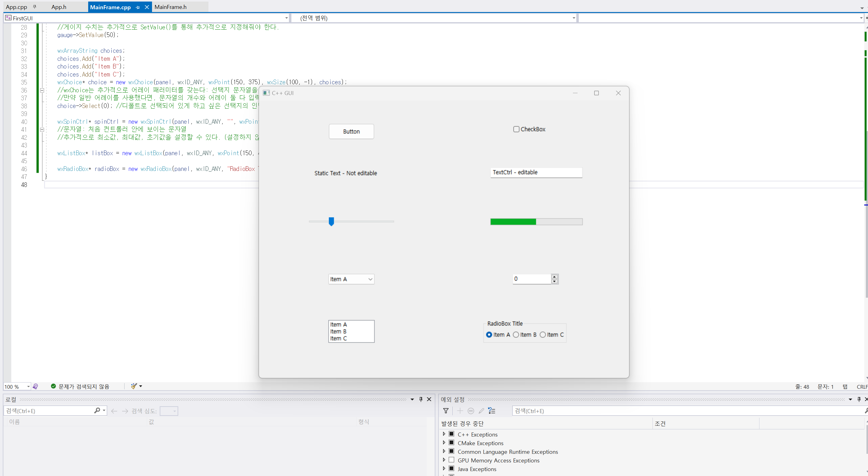Screen dimensions: 868x476
Task: Click the exception settings search field
Action: point(687,411)
